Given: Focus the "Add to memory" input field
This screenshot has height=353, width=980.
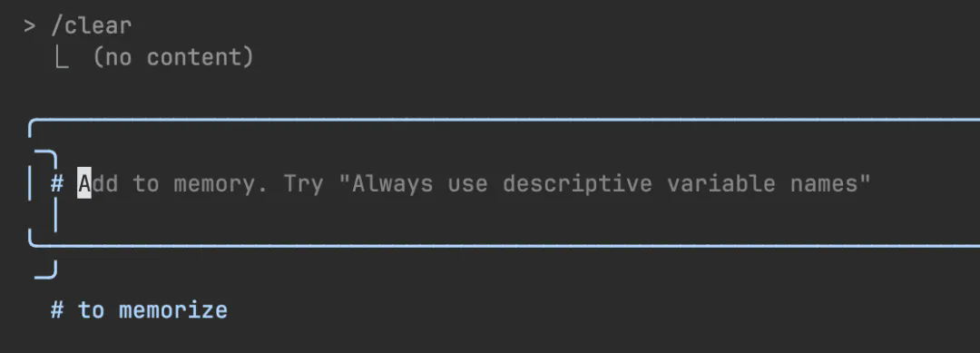Looking at the screenshot, I should click(504, 183).
